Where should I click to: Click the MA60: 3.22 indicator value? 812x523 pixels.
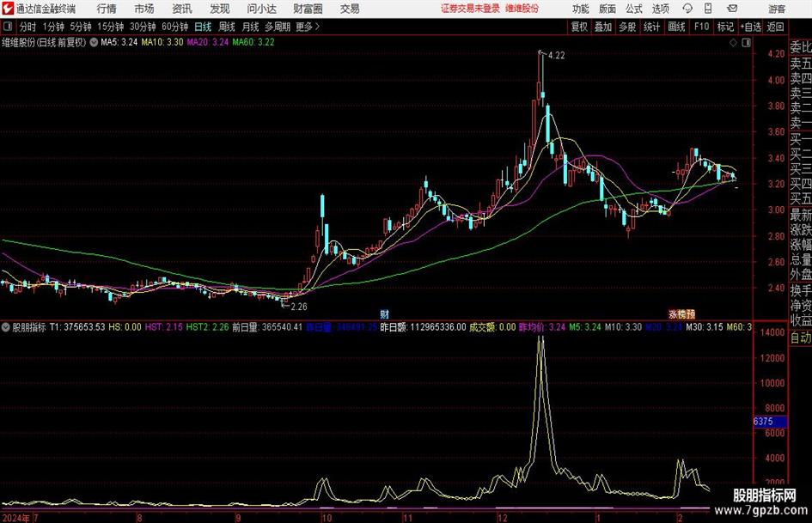click(x=253, y=42)
